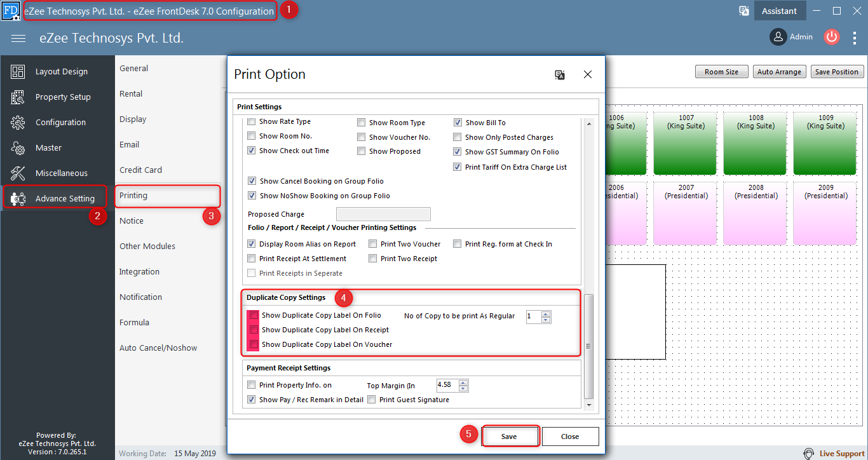Decrease No of Copy stepper down arrow
The width and height of the screenshot is (868, 460).
(546, 320)
